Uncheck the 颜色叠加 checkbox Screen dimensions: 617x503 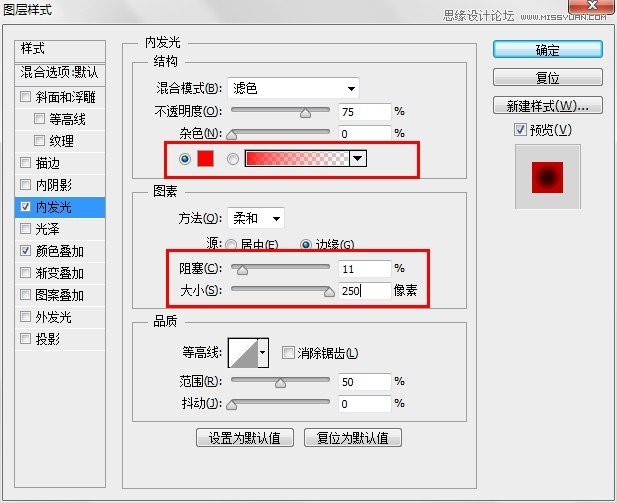[x=26, y=250]
